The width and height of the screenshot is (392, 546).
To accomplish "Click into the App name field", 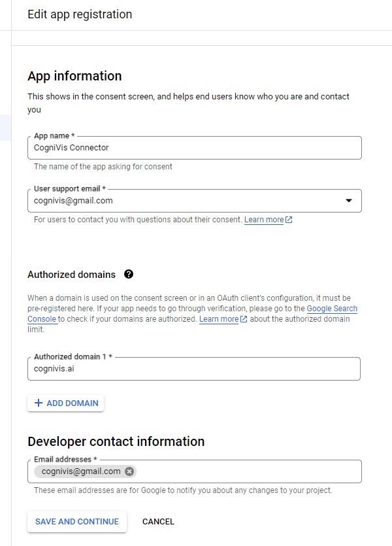I will 194,148.
